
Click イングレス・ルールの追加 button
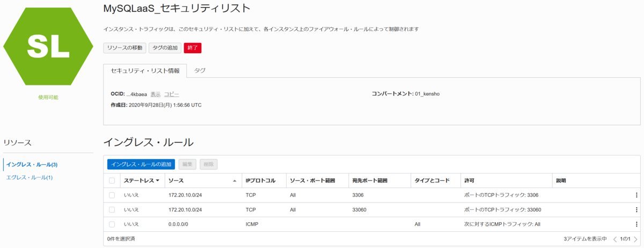tap(141, 164)
